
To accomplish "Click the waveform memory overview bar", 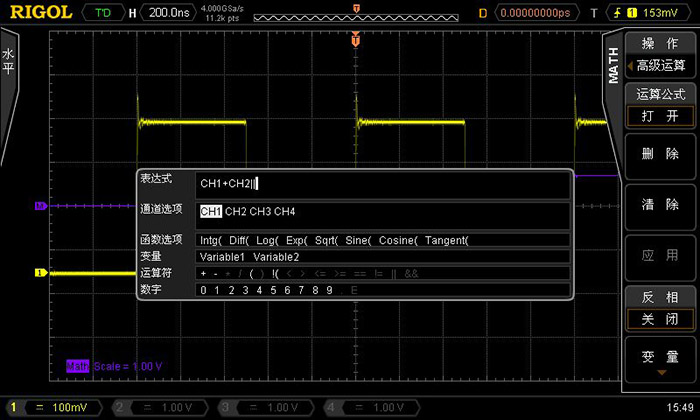I will 357,13.
